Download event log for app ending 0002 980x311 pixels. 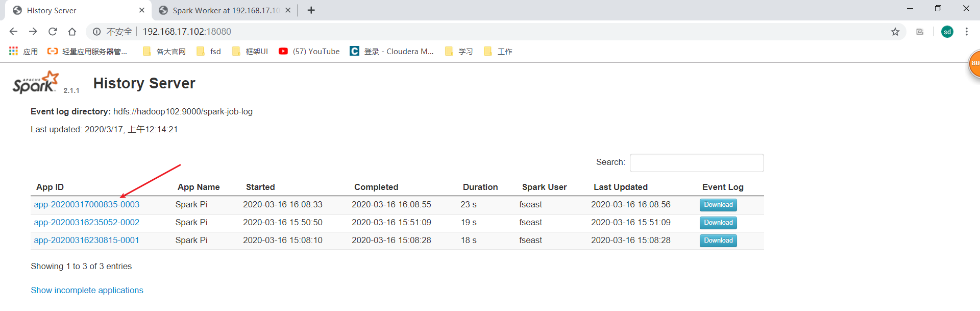click(718, 223)
